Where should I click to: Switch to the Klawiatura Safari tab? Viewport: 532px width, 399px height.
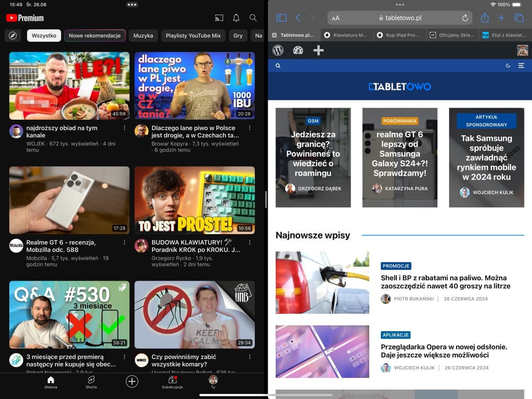point(347,35)
